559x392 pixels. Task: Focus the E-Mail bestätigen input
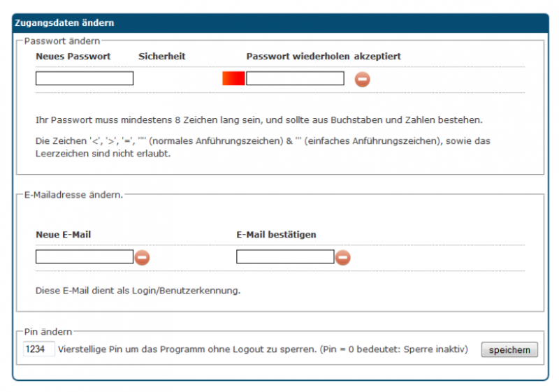pos(285,257)
